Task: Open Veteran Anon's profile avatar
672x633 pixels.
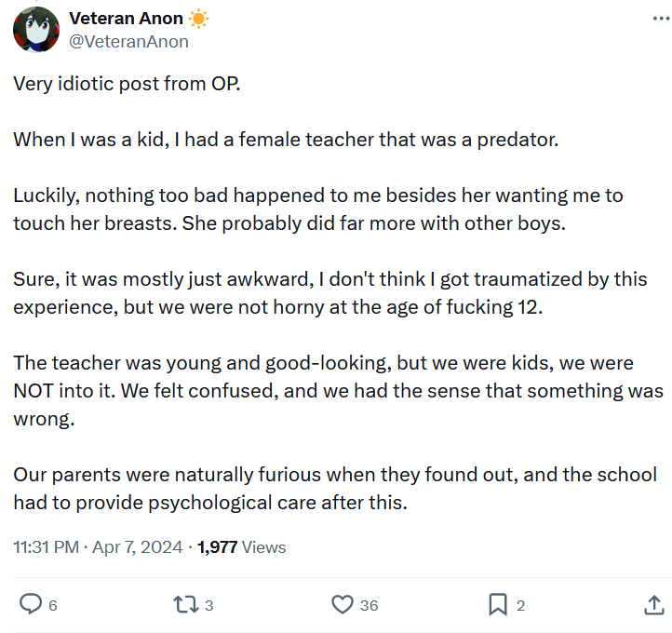Action: [x=36, y=30]
